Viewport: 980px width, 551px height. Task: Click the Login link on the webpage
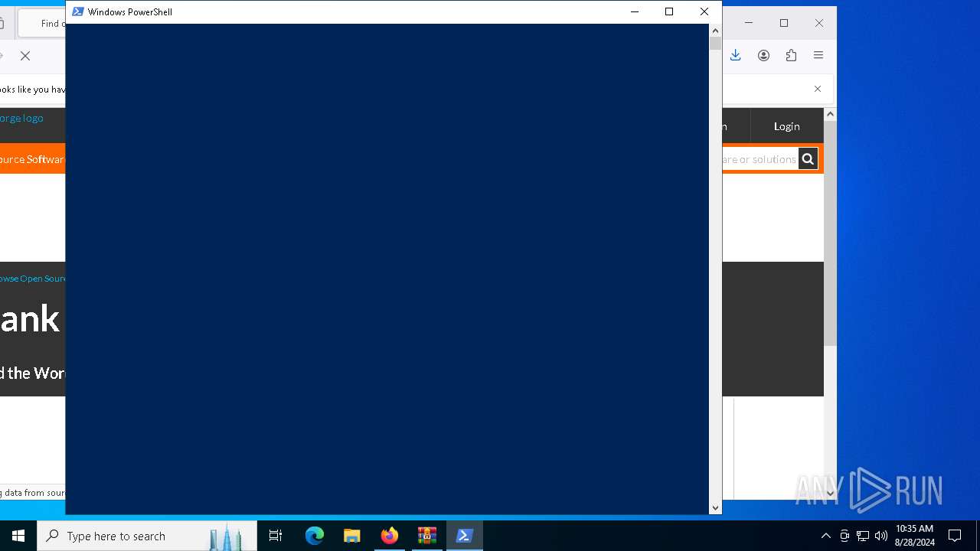coord(786,126)
